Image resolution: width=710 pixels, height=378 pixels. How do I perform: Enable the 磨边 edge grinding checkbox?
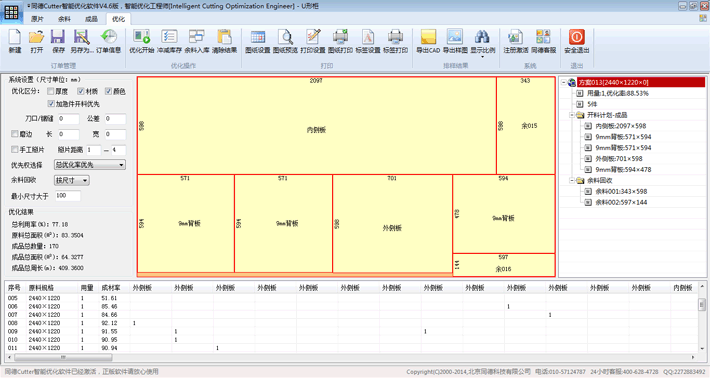point(14,134)
